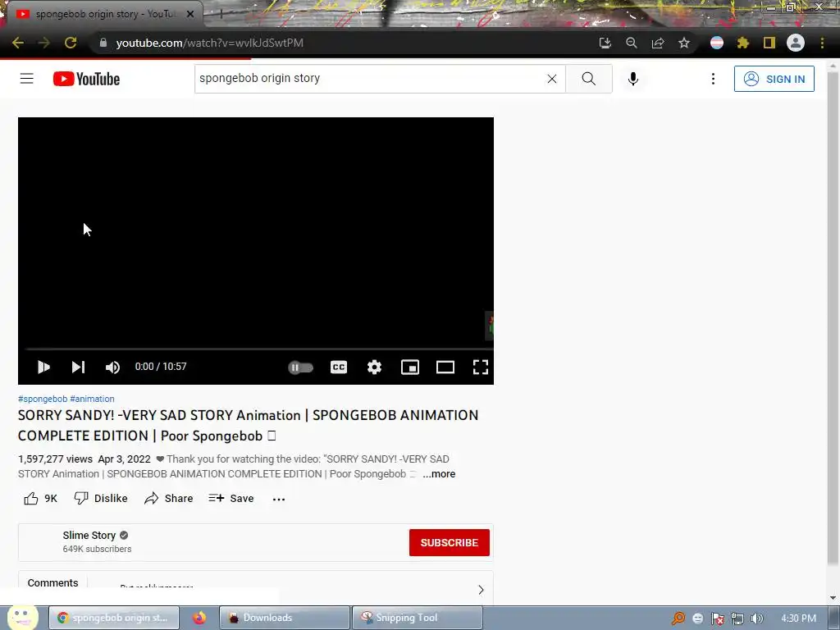Open the Extensions puzzle icon
840x630 pixels.
coord(743,43)
